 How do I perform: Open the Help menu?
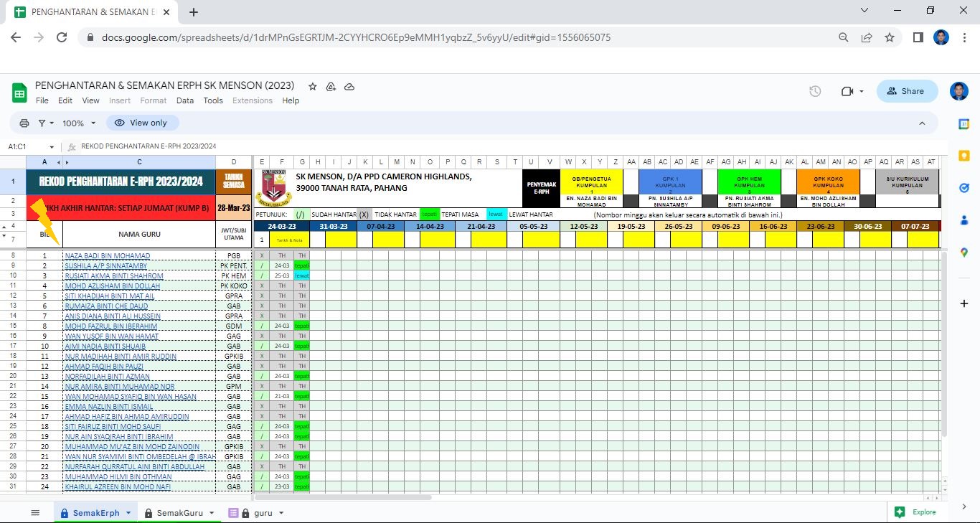click(x=291, y=100)
